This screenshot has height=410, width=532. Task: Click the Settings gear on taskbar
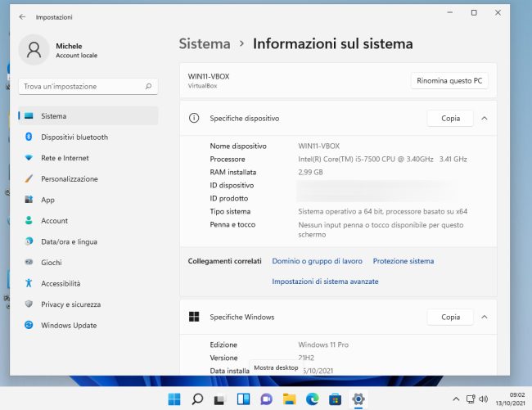(x=358, y=399)
